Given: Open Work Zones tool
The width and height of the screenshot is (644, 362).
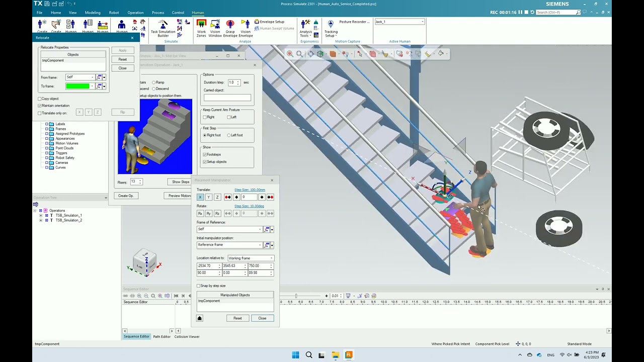Looking at the screenshot, I should [201, 28].
